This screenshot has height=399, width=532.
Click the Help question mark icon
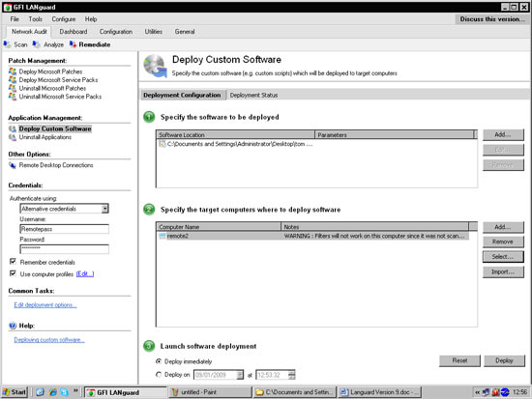click(x=13, y=326)
